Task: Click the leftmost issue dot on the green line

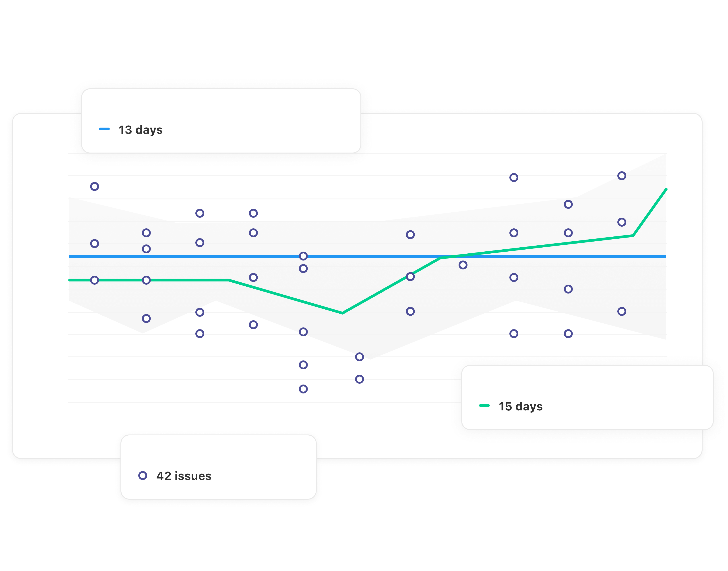Action: tap(95, 280)
